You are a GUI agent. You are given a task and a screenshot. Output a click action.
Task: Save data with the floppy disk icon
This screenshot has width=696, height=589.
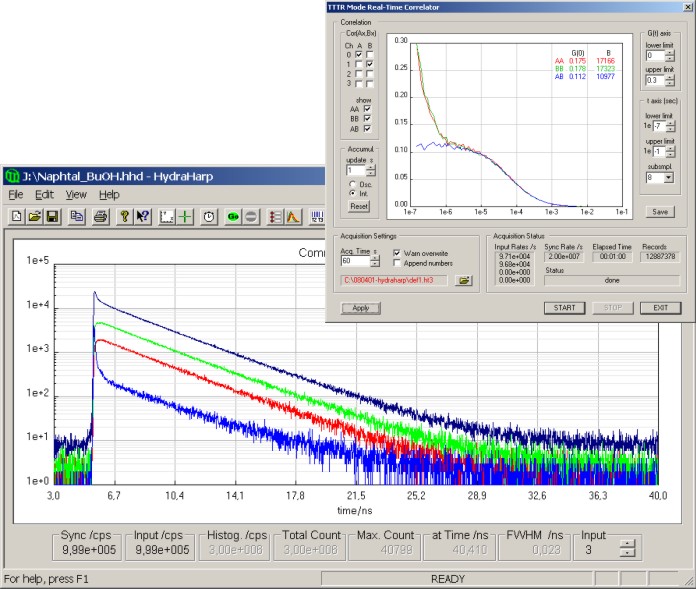[51, 216]
